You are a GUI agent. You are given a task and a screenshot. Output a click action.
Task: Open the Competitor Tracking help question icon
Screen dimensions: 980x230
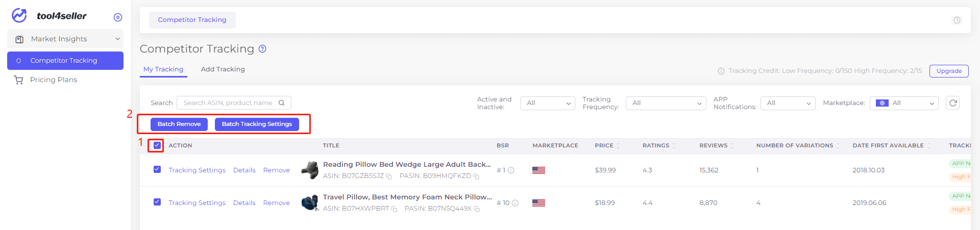(262, 49)
